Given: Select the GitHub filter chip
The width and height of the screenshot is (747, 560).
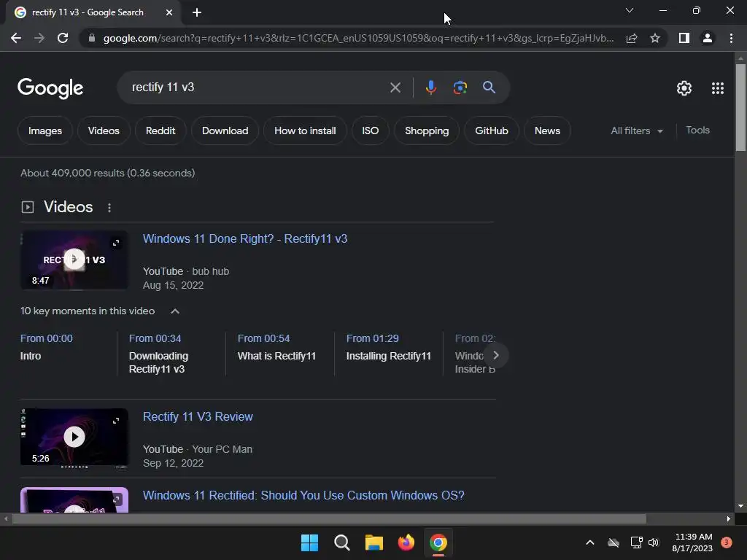Looking at the screenshot, I should [491, 131].
